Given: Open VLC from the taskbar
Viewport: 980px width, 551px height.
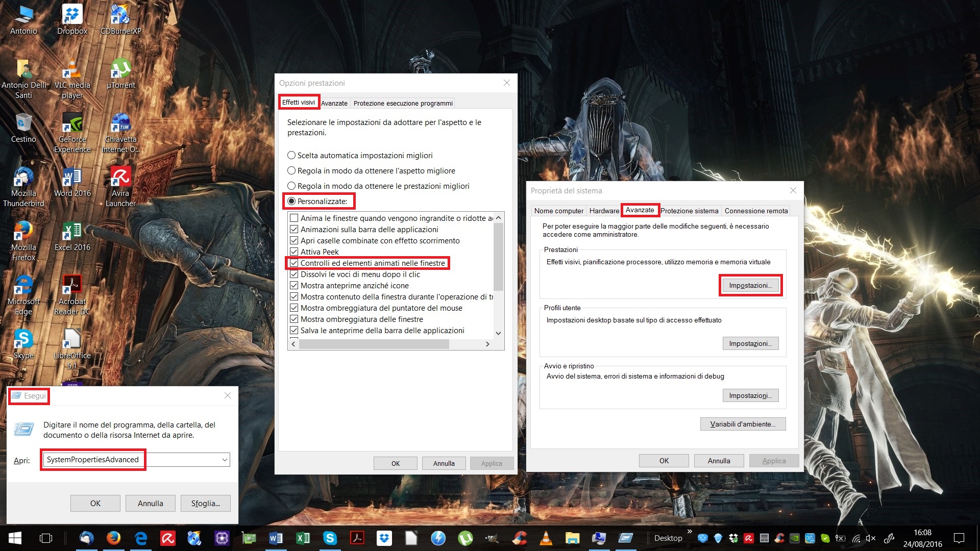Looking at the screenshot, I should click(x=546, y=538).
